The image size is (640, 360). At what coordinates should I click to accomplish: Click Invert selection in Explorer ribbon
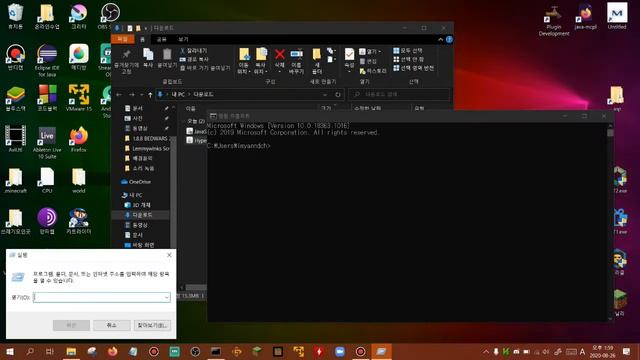[413, 68]
